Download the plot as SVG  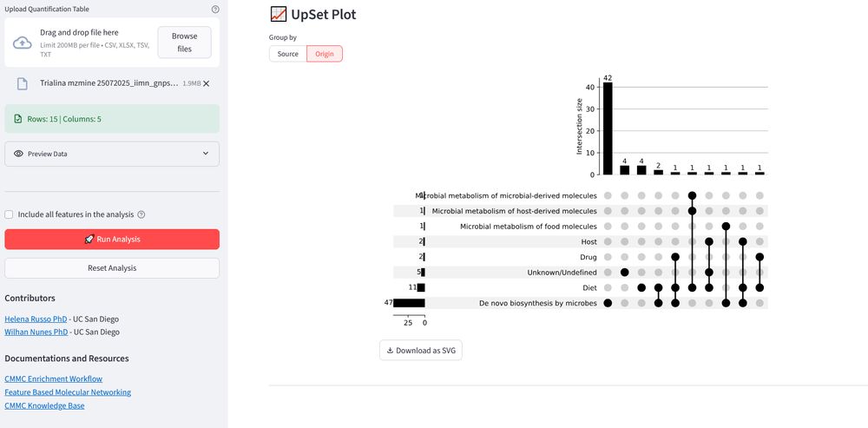(x=420, y=351)
